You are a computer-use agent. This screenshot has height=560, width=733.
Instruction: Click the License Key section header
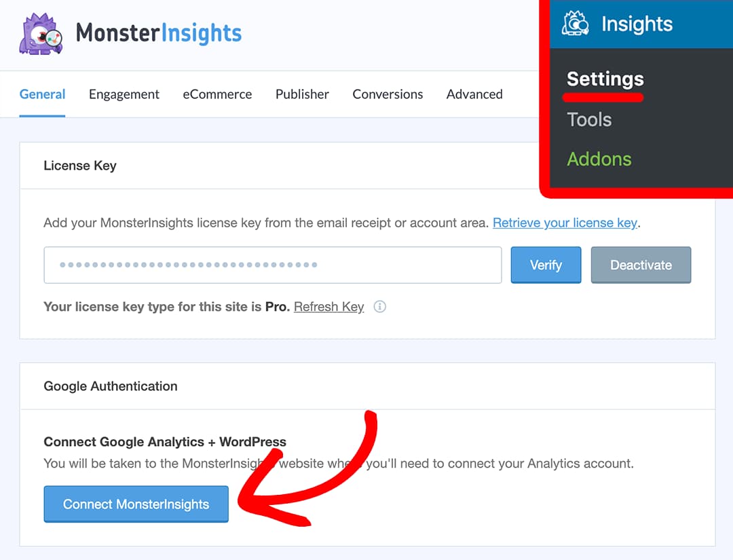79,165
